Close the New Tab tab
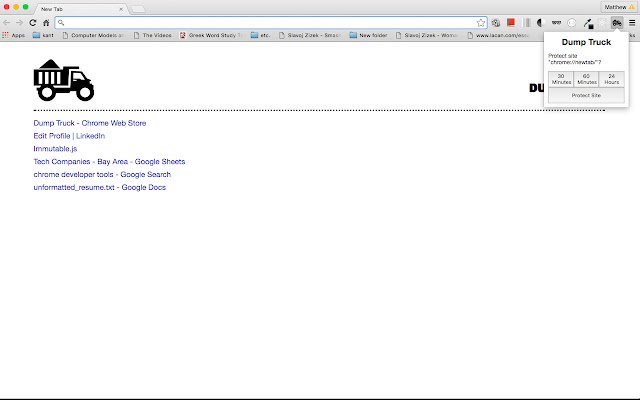Image resolution: width=640 pixels, height=400 pixels. click(x=121, y=9)
